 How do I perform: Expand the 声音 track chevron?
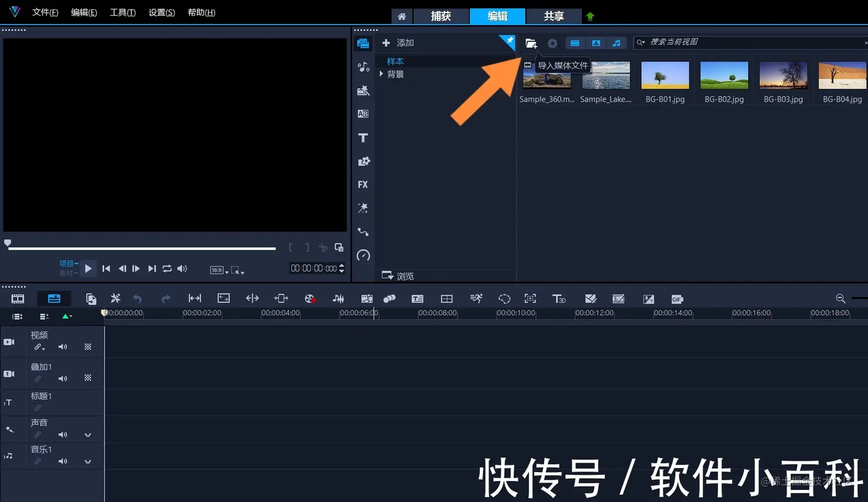pos(88,435)
